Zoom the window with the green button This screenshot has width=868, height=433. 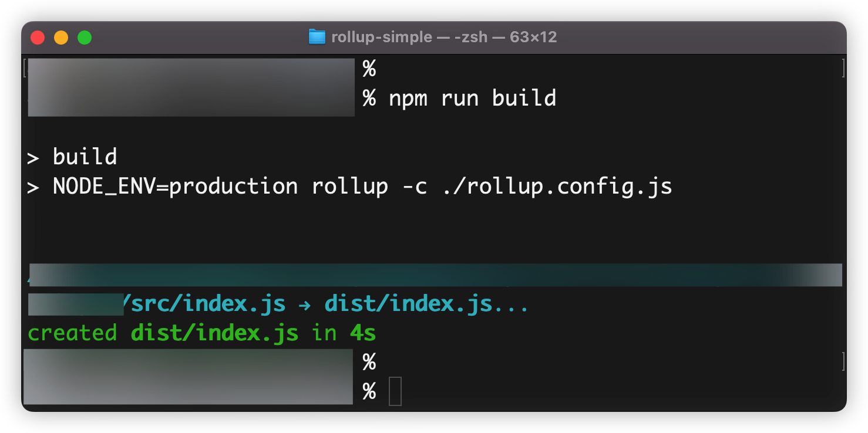coord(85,38)
